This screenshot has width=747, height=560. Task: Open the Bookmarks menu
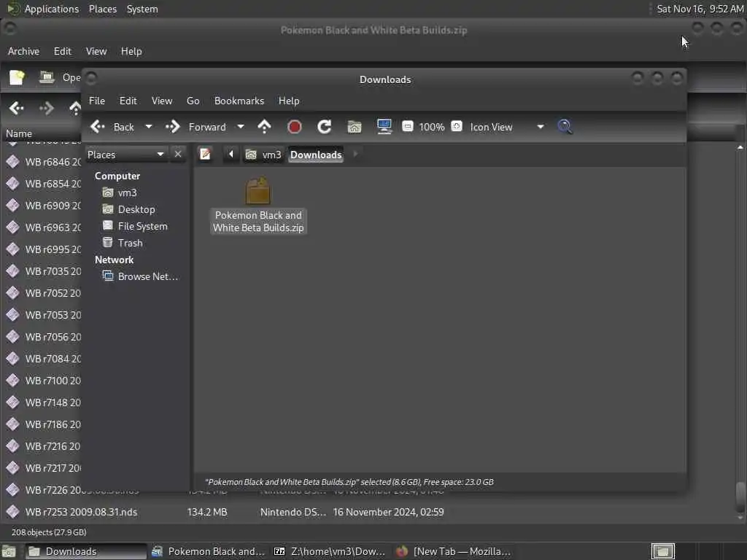coord(239,101)
